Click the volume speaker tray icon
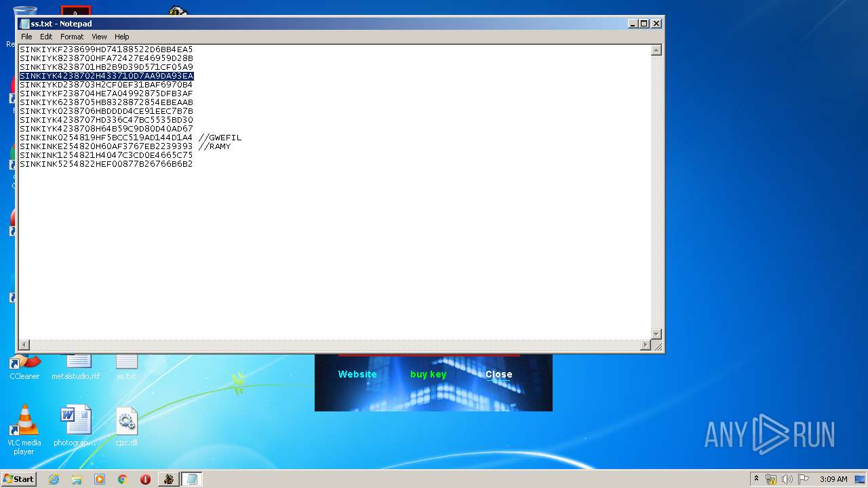 (x=787, y=479)
